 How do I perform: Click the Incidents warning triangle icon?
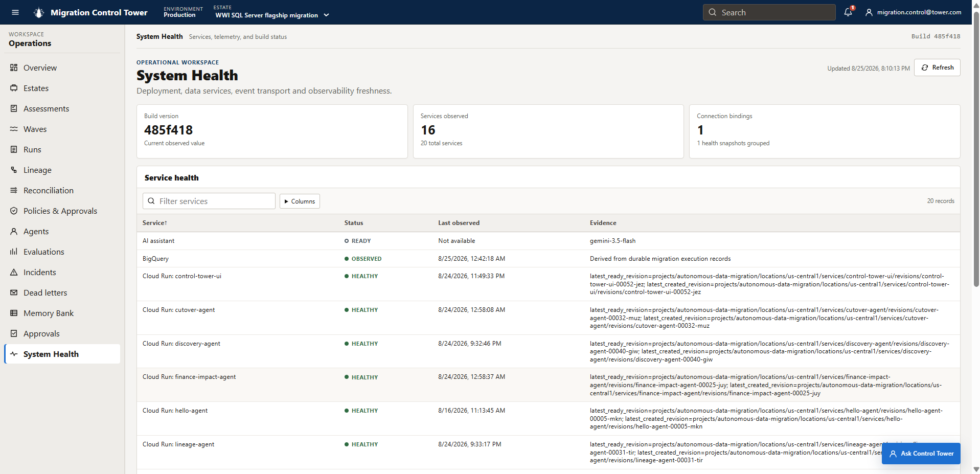click(14, 272)
